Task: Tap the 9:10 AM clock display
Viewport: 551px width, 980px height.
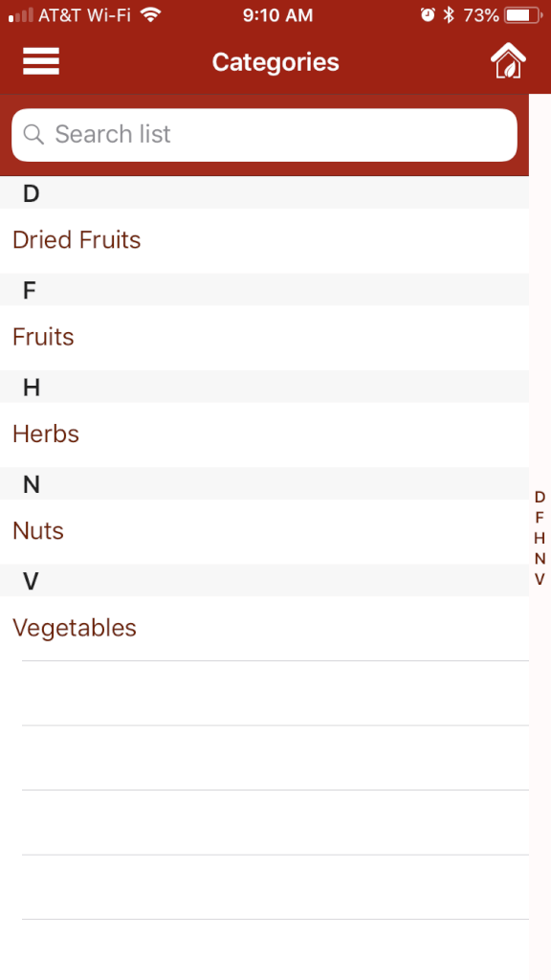Action: [277, 15]
